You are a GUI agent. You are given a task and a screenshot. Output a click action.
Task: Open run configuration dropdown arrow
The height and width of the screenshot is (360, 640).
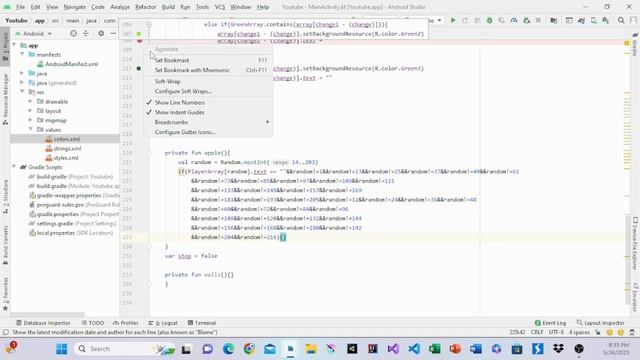pos(439,20)
